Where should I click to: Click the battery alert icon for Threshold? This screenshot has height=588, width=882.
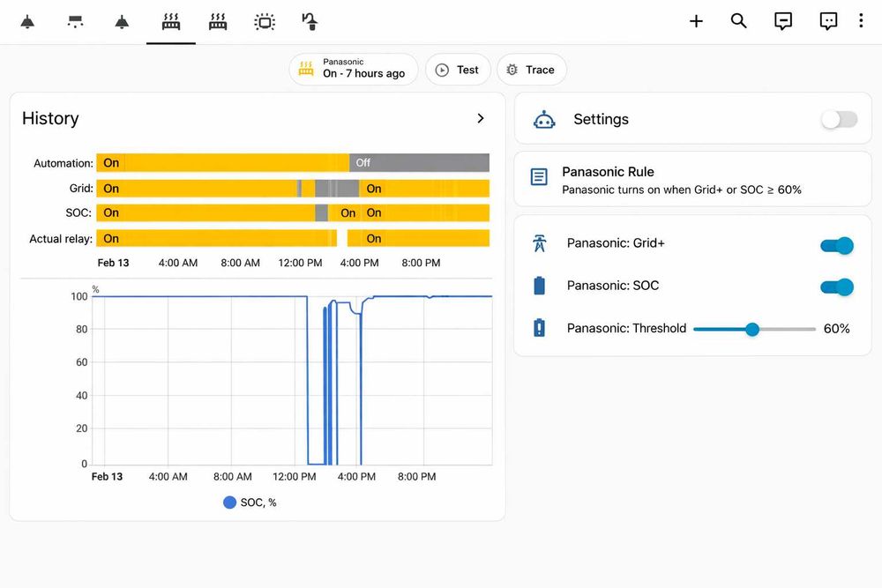tap(539, 328)
